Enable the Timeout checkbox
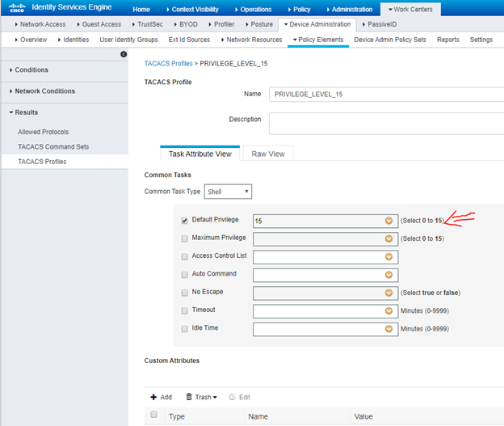 click(184, 311)
